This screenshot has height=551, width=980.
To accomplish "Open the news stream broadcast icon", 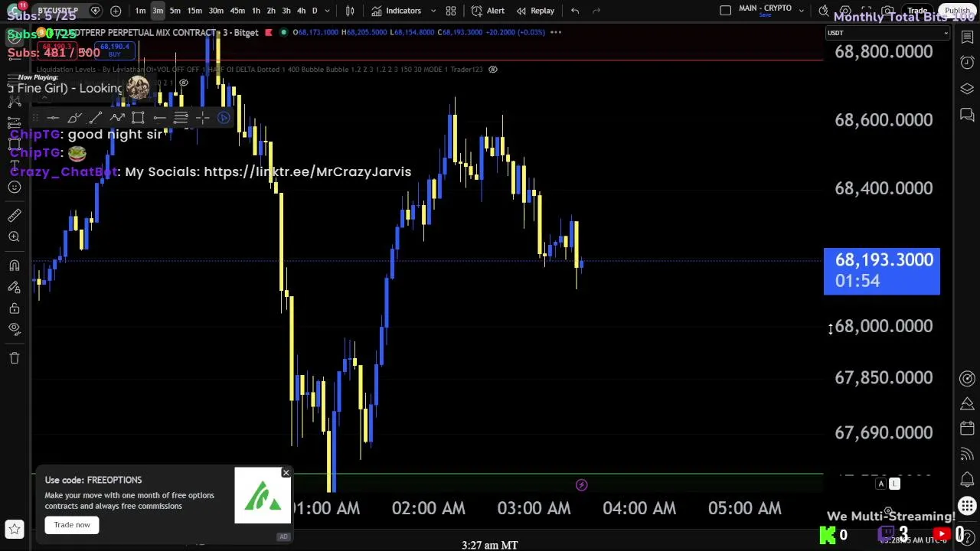I will tap(967, 455).
